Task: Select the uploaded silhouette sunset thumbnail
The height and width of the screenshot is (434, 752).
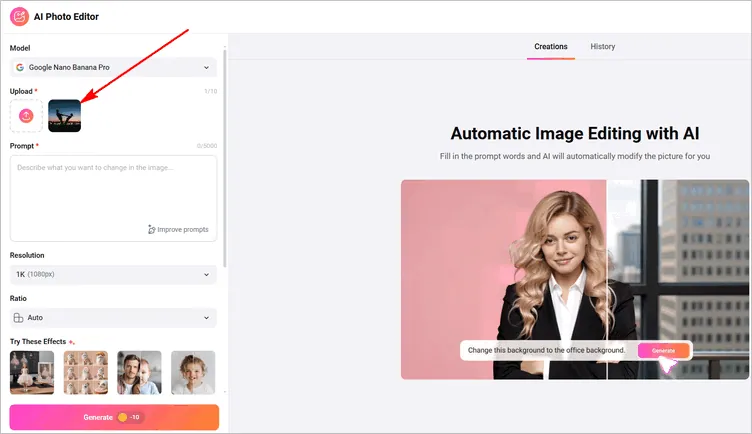Action: tap(65, 116)
